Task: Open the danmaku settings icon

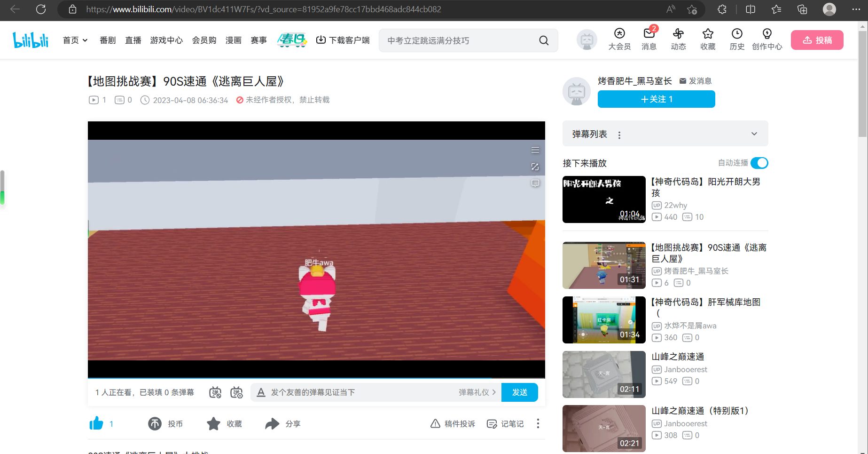Action: (236, 392)
